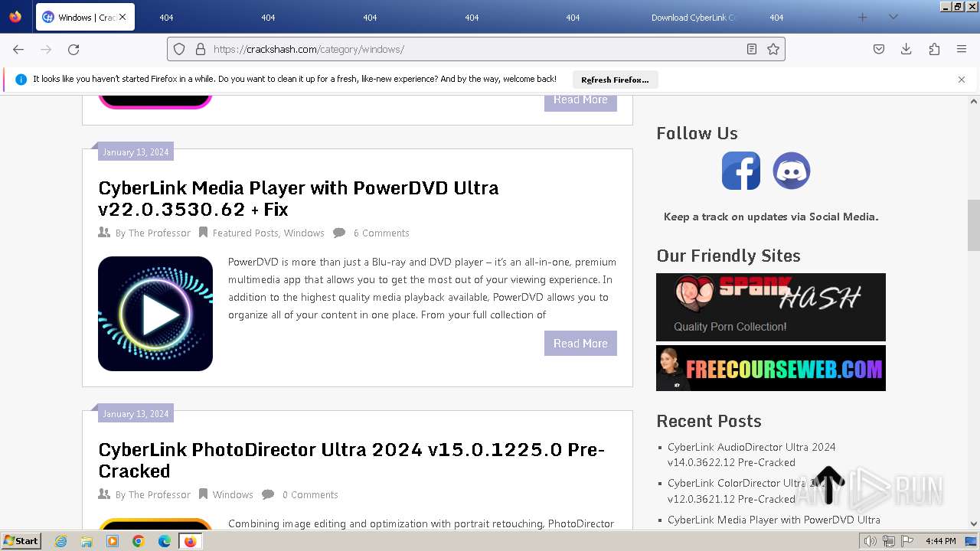Switch to the Windows | Crackshash tab

pyautogui.click(x=85, y=17)
